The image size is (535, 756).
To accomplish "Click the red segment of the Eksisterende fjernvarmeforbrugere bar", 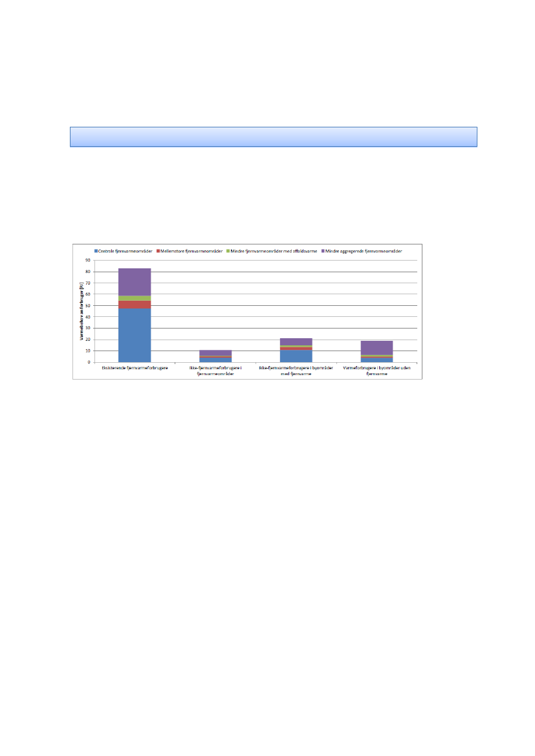I will pos(135,304).
